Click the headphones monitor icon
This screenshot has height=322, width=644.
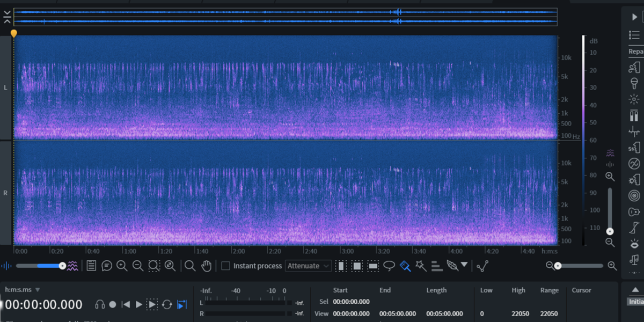point(100,304)
